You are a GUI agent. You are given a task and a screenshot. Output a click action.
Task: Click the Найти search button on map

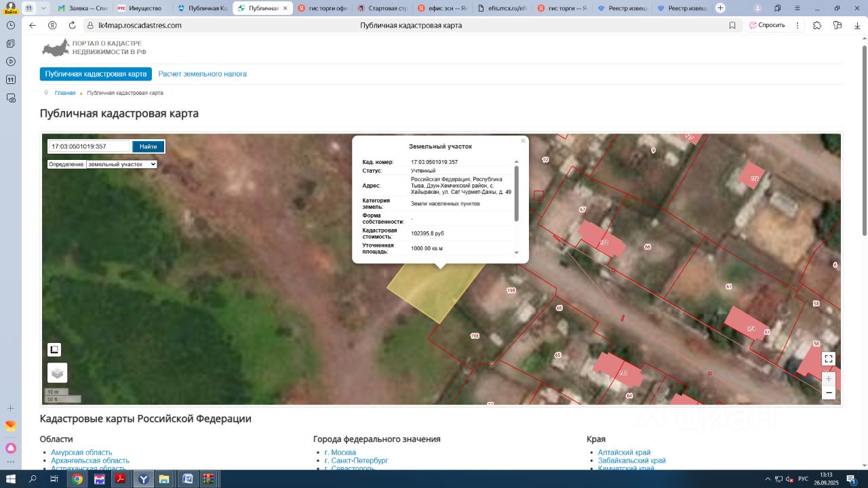point(148,146)
